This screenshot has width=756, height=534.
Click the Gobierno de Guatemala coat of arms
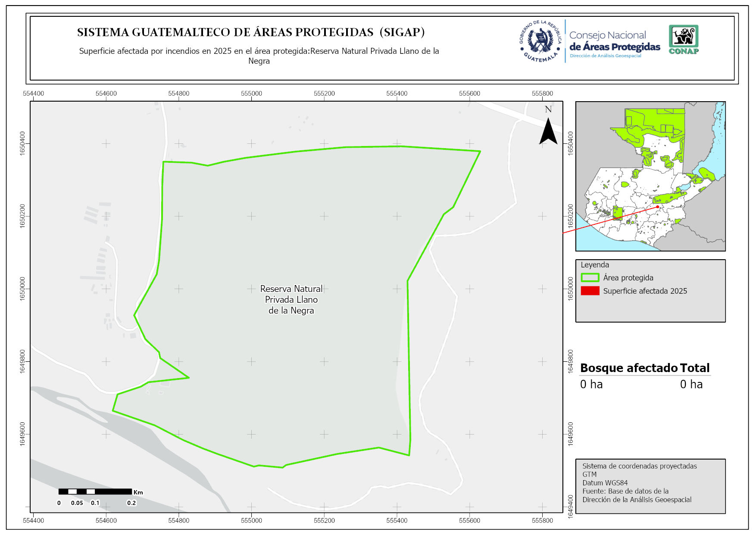pos(540,41)
